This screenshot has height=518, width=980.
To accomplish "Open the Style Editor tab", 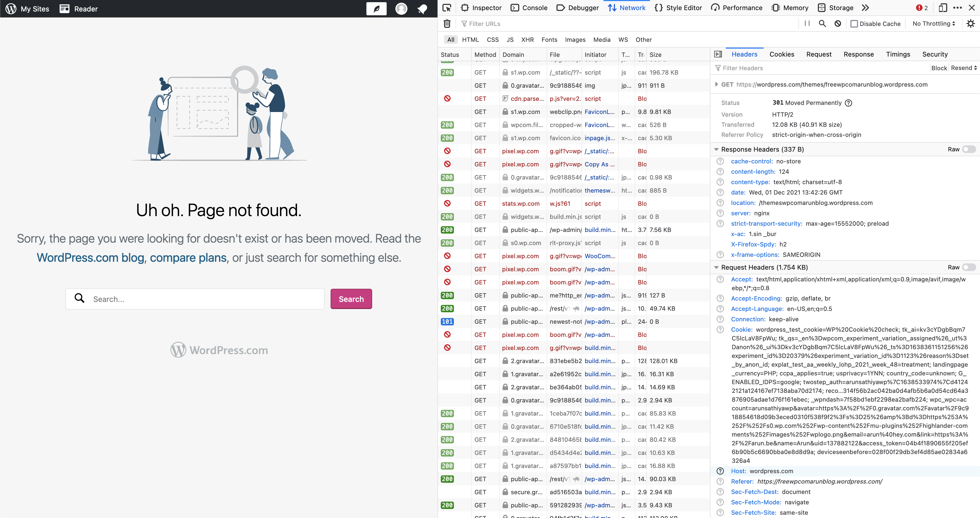I will tap(678, 8).
